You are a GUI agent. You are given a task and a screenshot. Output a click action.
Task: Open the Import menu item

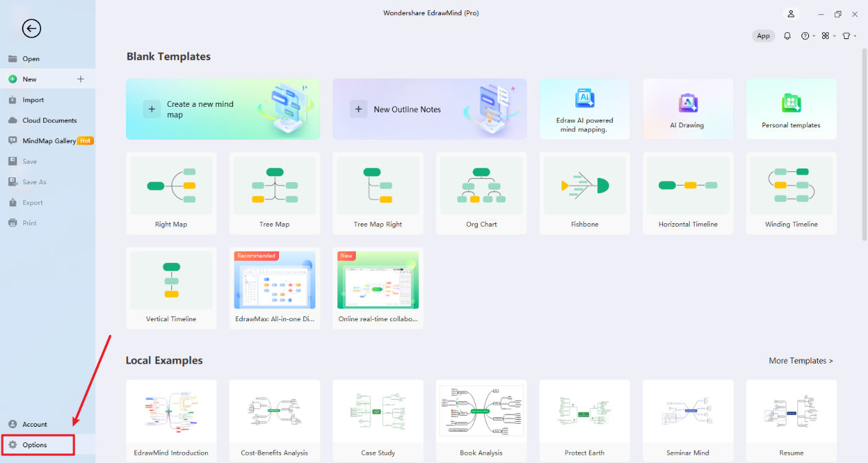pos(33,100)
